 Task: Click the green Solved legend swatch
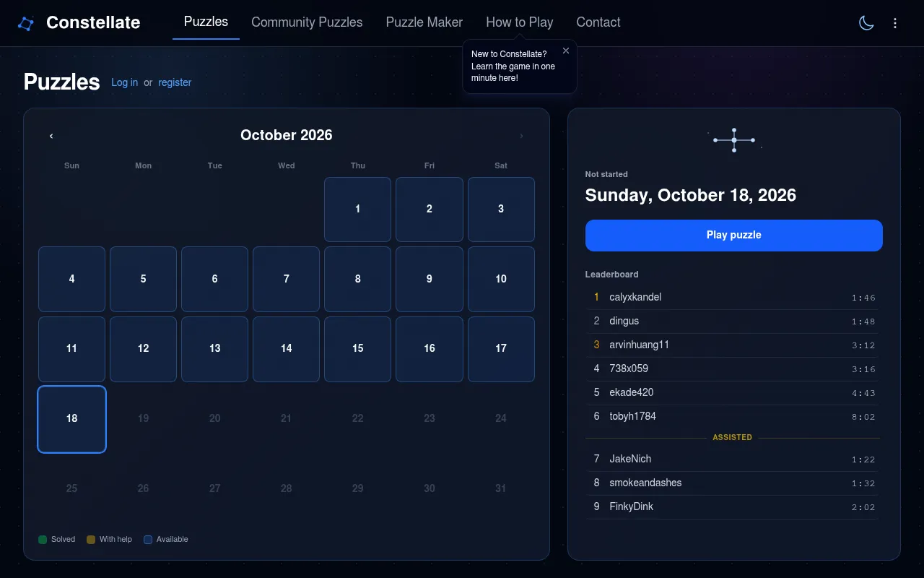[x=43, y=540]
